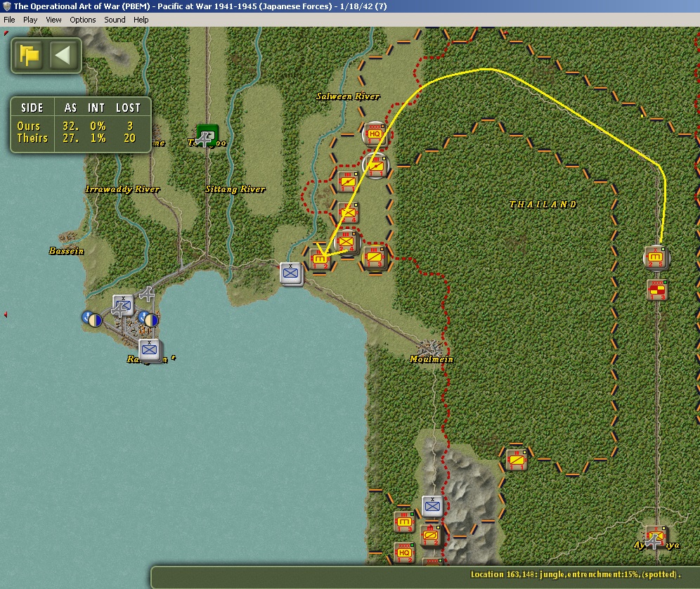Click the 'Salween River' map label
700x589 pixels.
click(348, 96)
